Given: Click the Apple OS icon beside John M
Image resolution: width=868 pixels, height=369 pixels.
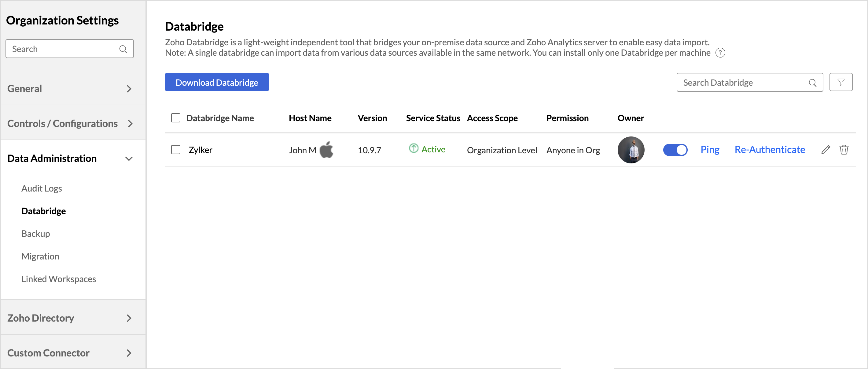Looking at the screenshot, I should coord(326,150).
